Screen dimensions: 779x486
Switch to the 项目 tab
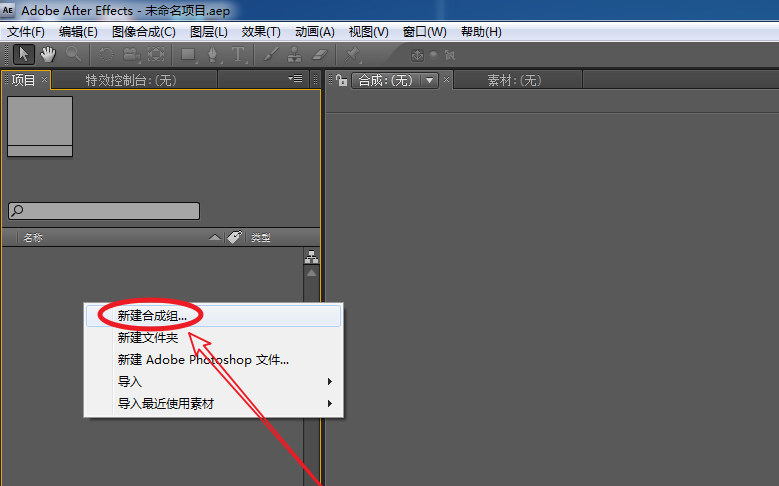[x=23, y=80]
